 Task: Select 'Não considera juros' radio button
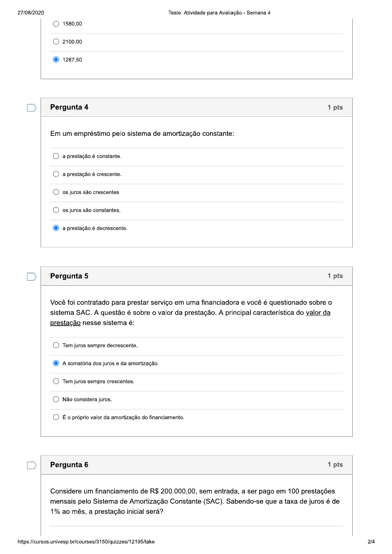pyautogui.click(x=56, y=399)
